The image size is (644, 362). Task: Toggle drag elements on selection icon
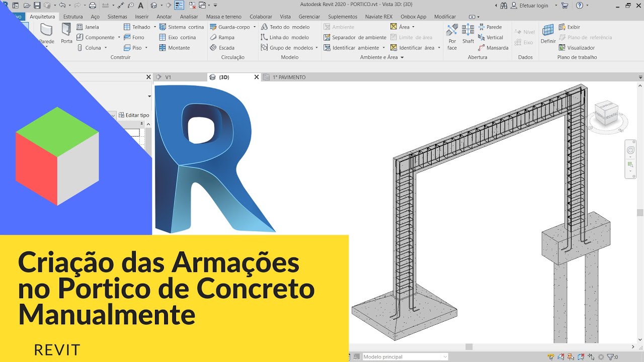[x=591, y=357]
